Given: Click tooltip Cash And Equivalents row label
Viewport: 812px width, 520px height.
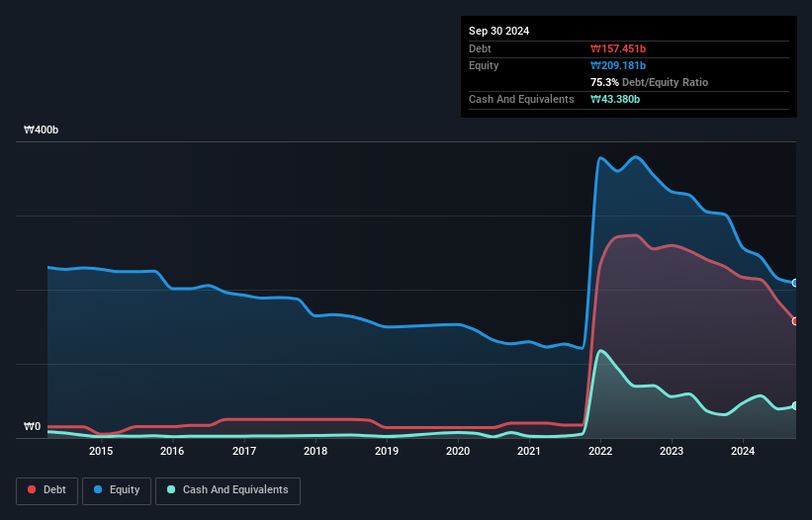Looking at the screenshot, I should point(521,99).
